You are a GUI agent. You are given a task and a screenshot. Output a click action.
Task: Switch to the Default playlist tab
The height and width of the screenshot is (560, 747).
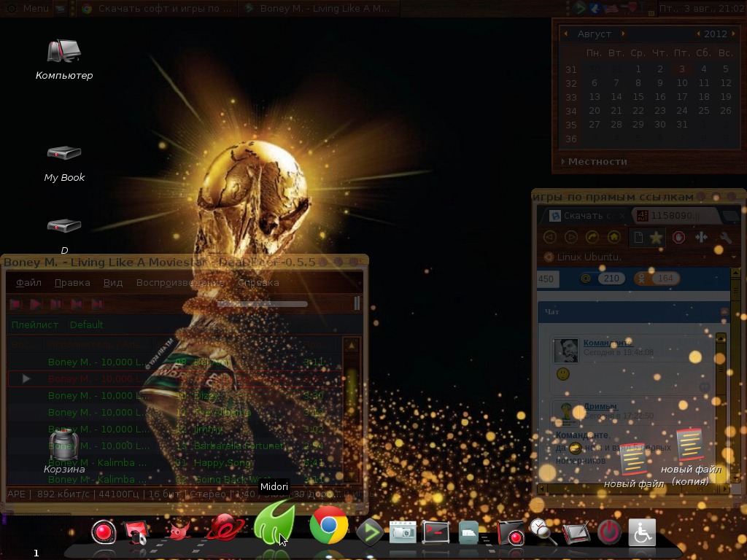86,324
